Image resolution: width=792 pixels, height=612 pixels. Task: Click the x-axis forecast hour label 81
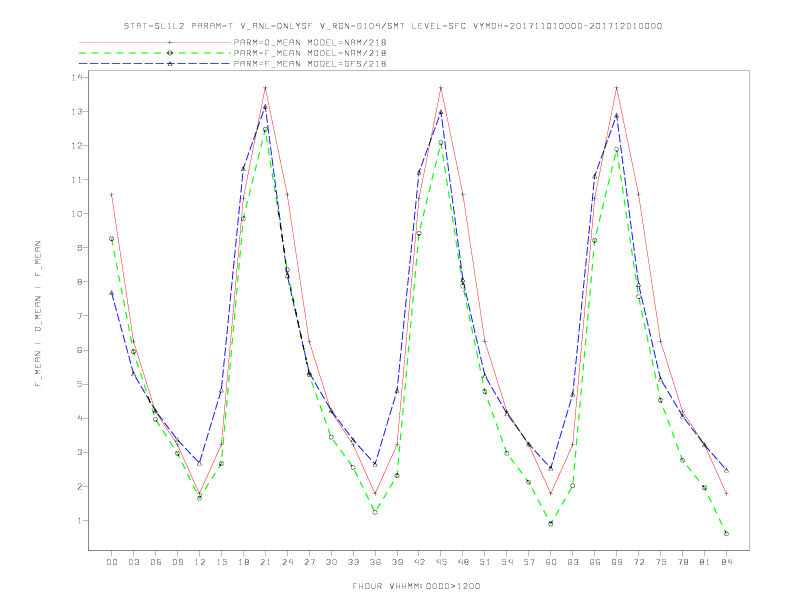pos(705,562)
